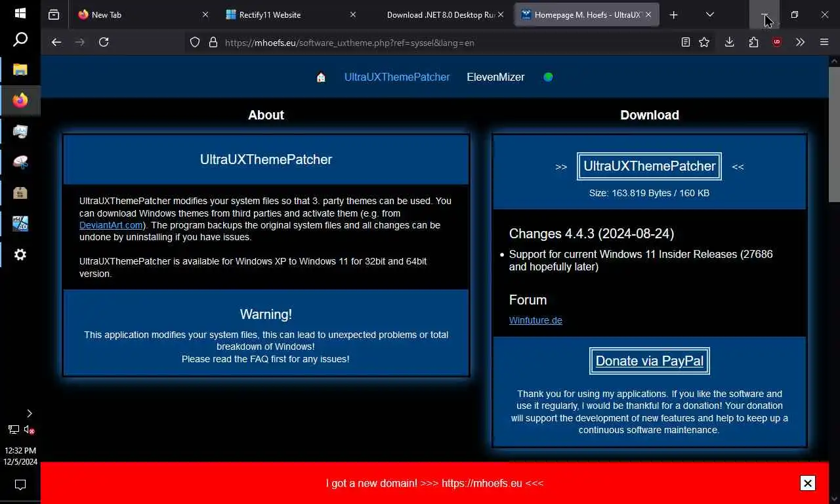Download UltraUXThemePatcher via boxed button
Screen dimensions: 840x504
click(650, 166)
